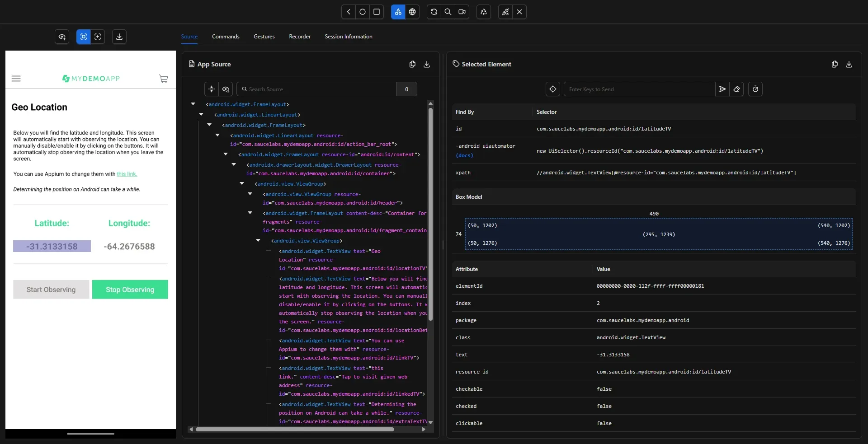Open the shopping cart in device
Image resolution: width=868 pixels, height=444 pixels.
tap(164, 79)
